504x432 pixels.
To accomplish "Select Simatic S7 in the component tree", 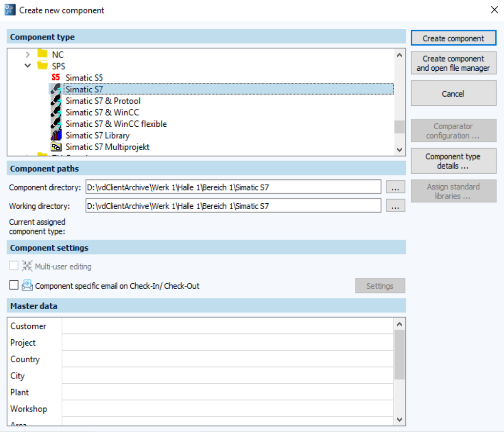I will click(x=84, y=89).
